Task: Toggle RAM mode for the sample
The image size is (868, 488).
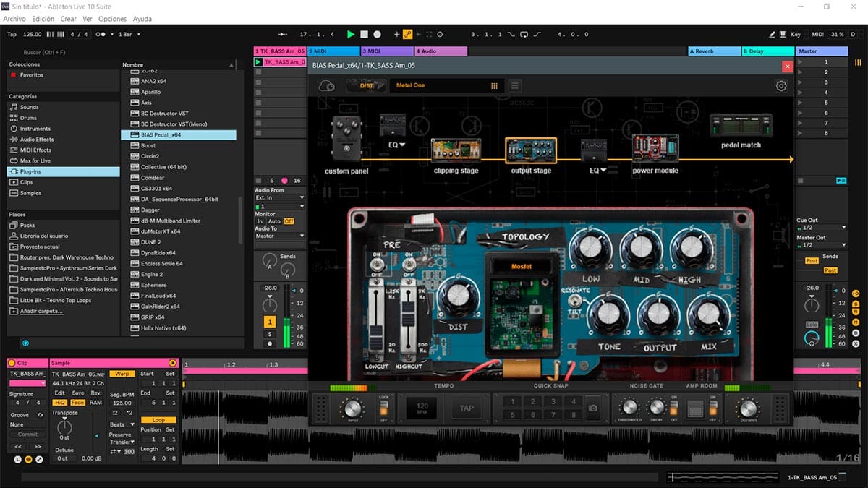Action: (x=95, y=403)
